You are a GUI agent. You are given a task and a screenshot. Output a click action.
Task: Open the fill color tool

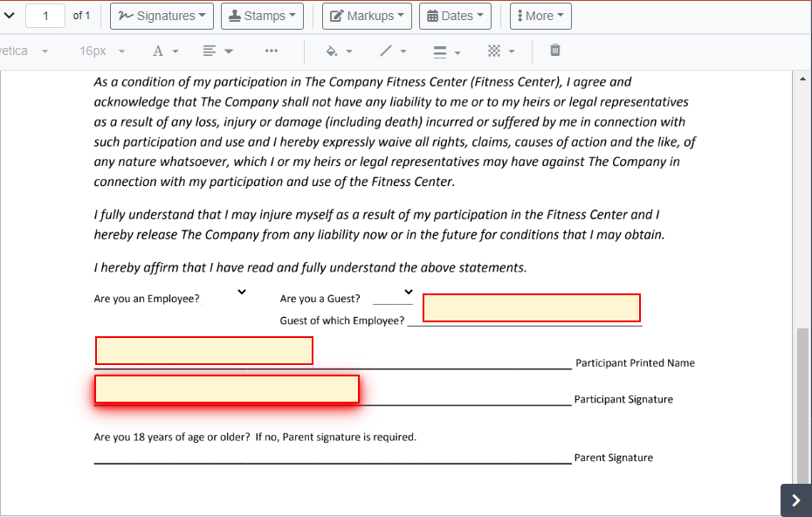337,51
